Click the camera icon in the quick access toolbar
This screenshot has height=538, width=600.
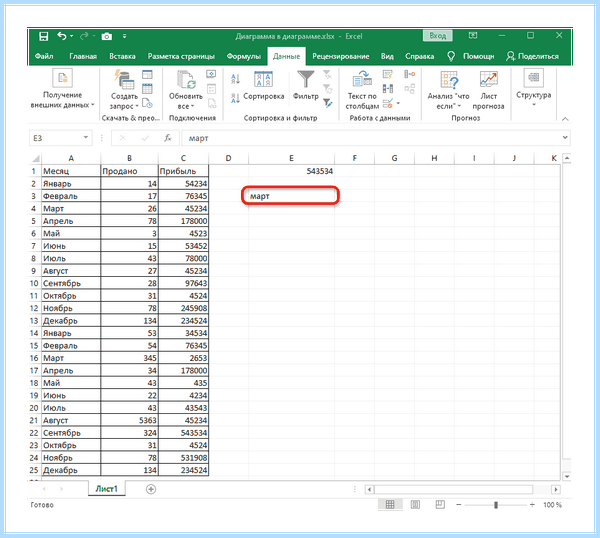(107, 36)
